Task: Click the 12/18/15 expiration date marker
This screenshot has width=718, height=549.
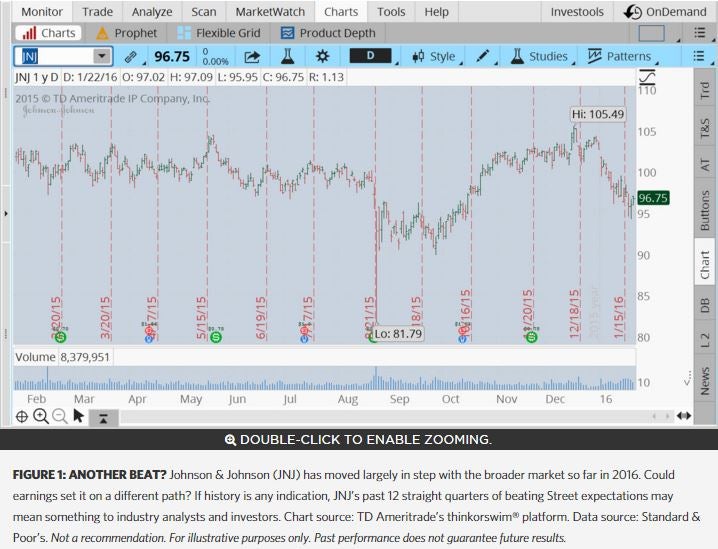Action: coord(574,314)
